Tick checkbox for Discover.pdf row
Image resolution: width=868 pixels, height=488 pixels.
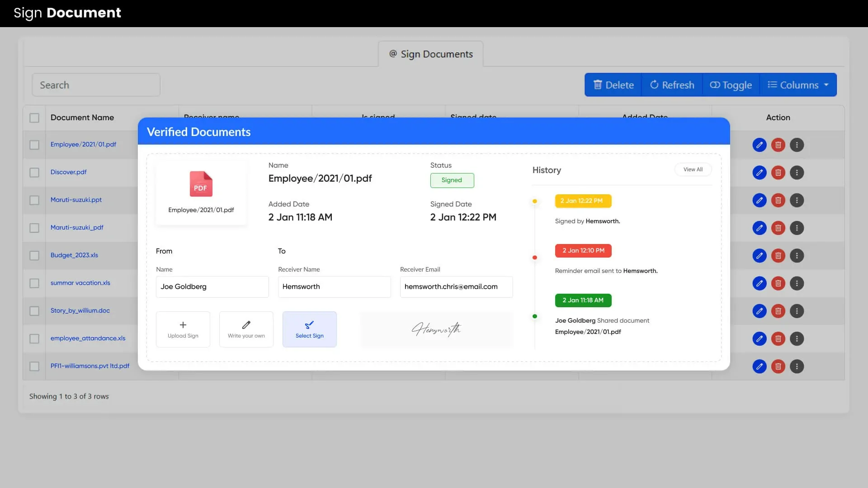pos(34,173)
